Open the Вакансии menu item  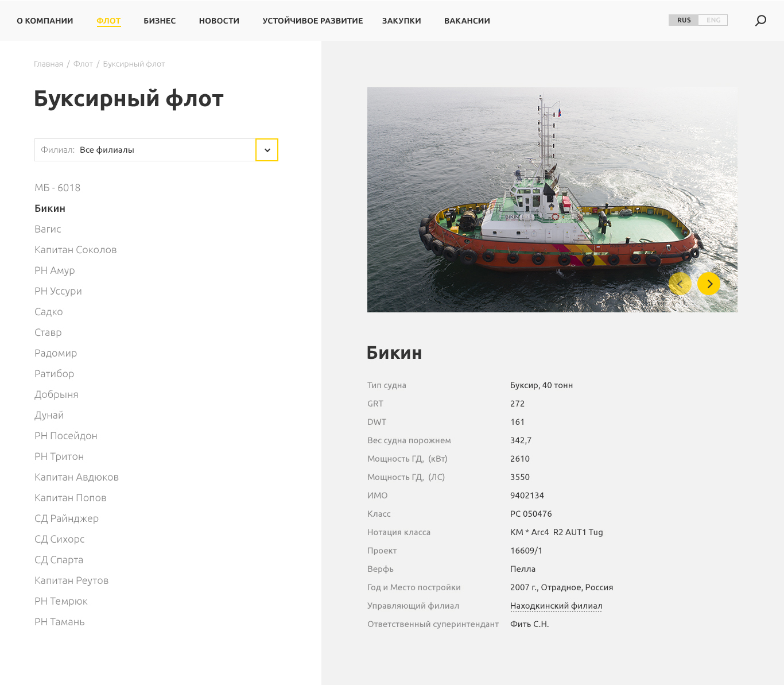coord(467,21)
